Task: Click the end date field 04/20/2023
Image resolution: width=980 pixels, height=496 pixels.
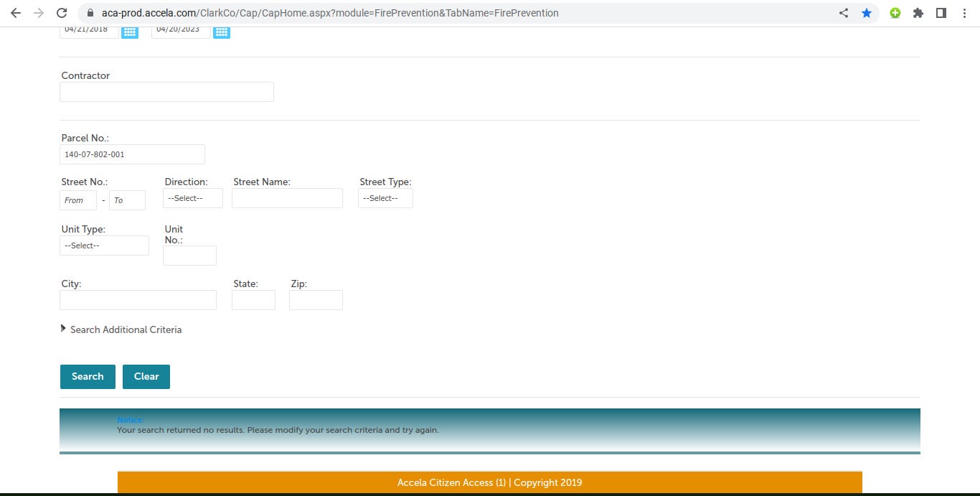Action: 181,32
